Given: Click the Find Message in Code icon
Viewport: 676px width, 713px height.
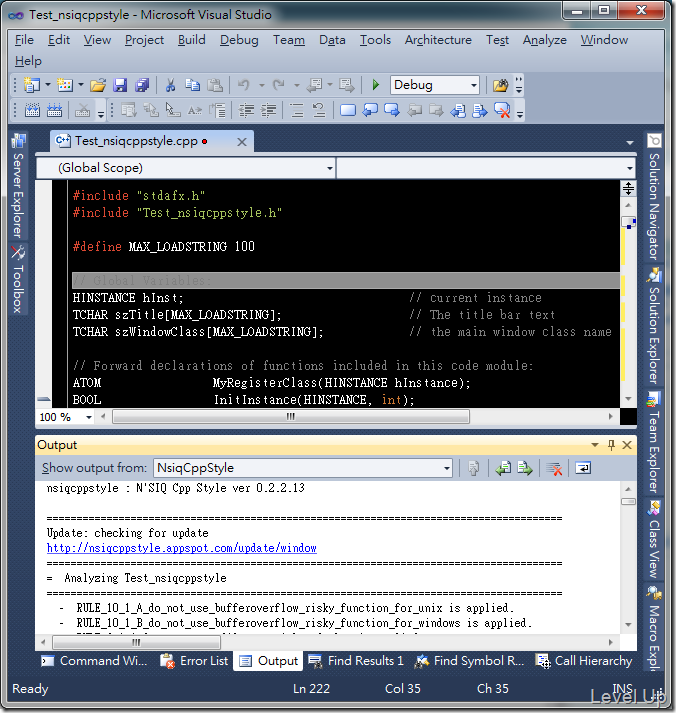Looking at the screenshot, I should point(474,468).
